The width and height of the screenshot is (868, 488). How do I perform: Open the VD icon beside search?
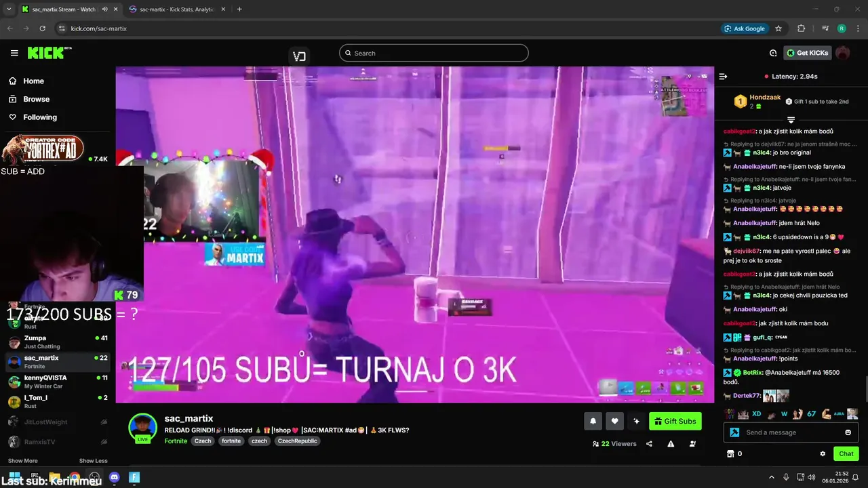coord(300,56)
